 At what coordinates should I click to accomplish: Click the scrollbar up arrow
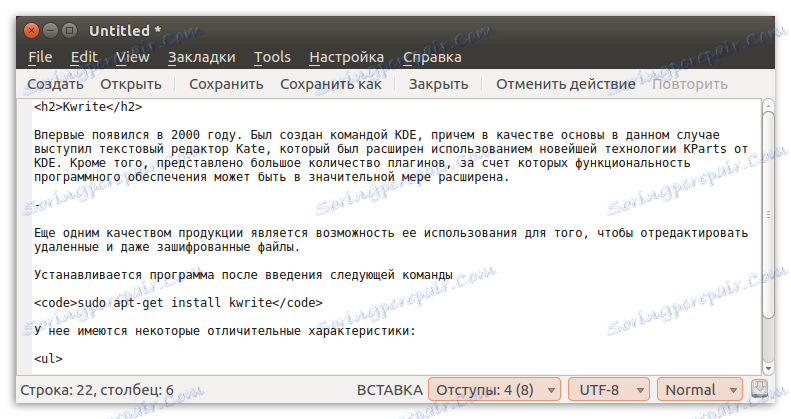click(768, 105)
